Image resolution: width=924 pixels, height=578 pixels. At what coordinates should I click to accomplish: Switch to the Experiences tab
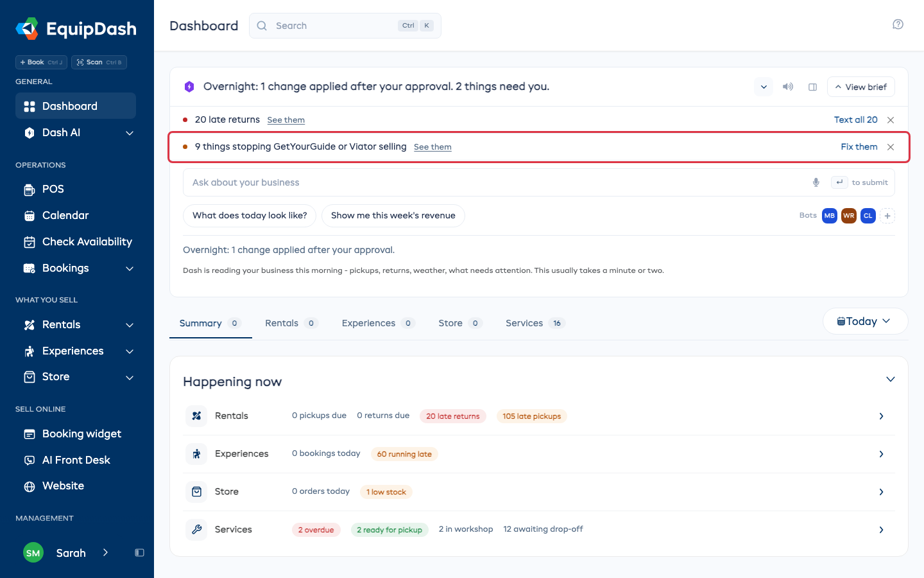tap(379, 323)
